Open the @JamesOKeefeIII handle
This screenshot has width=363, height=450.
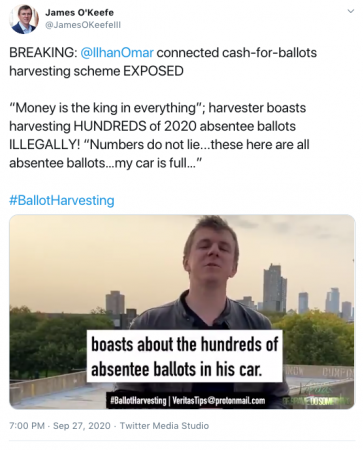tap(83, 25)
